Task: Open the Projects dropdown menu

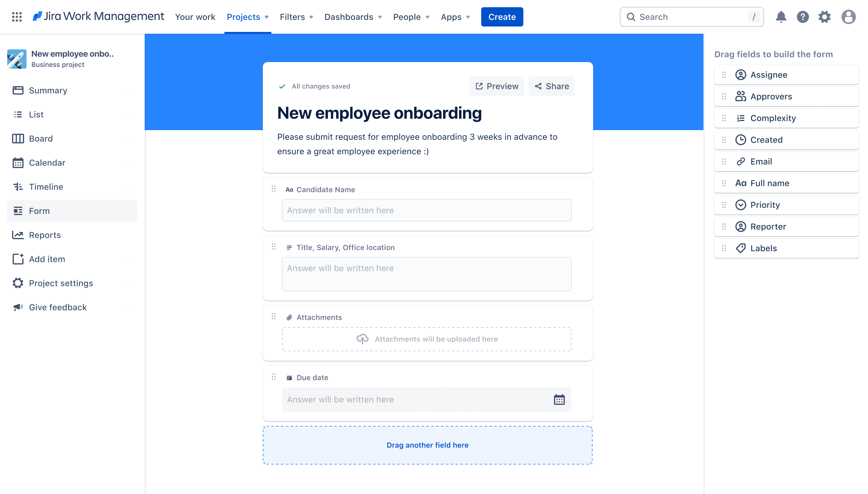Action: click(x=247, y=17)
